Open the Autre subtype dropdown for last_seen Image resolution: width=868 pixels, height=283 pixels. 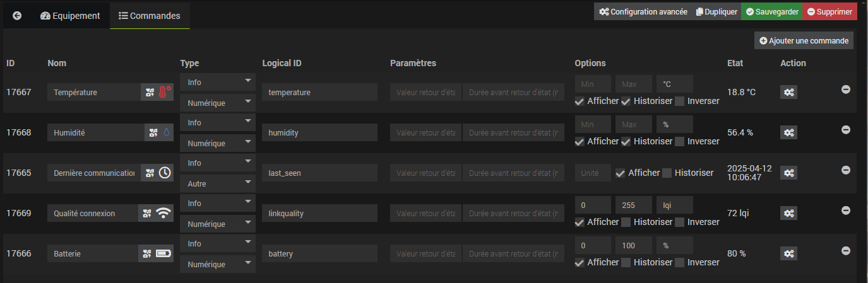click(x=218, y=183)
